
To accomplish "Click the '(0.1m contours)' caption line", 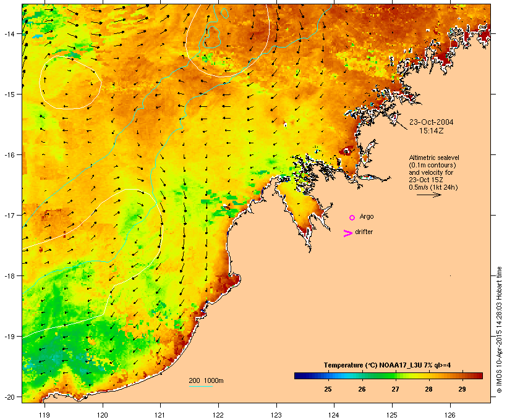I will click(432, 165).
